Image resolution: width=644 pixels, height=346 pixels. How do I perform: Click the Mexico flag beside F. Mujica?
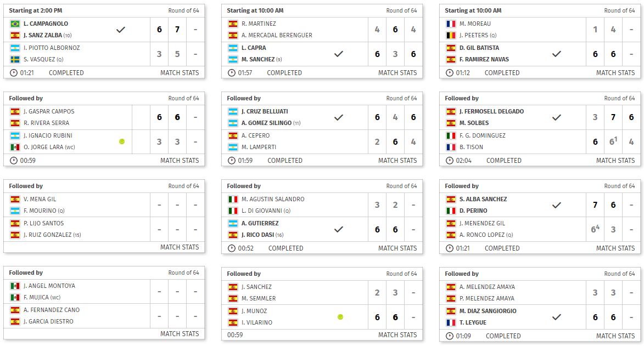click(15, 297)
